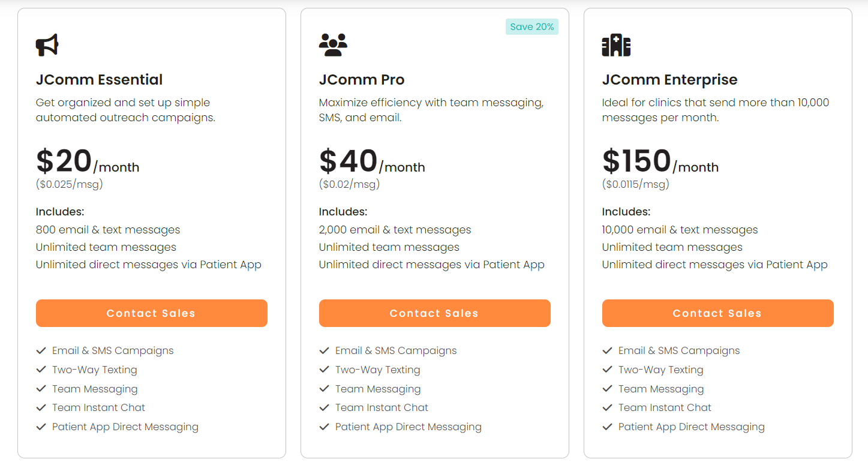Select the JComm Pro heading

(x=362, y=80)
